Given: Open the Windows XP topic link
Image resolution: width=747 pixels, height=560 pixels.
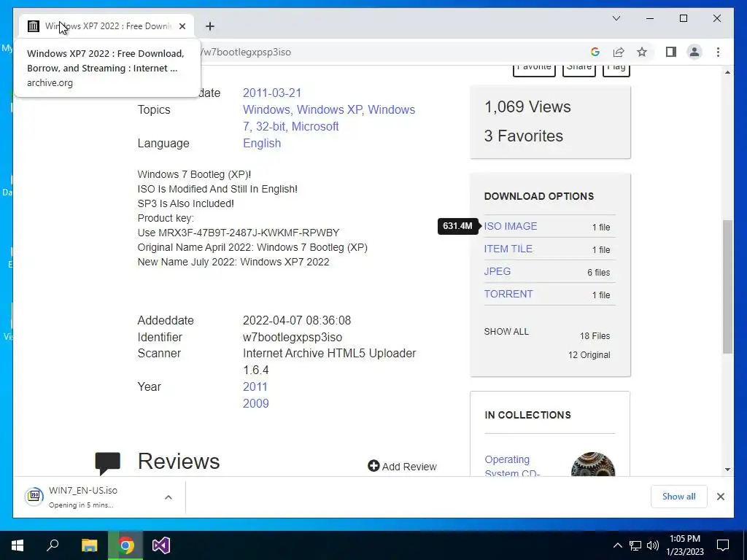Looking at the screenshot, I should coord(329,109).
